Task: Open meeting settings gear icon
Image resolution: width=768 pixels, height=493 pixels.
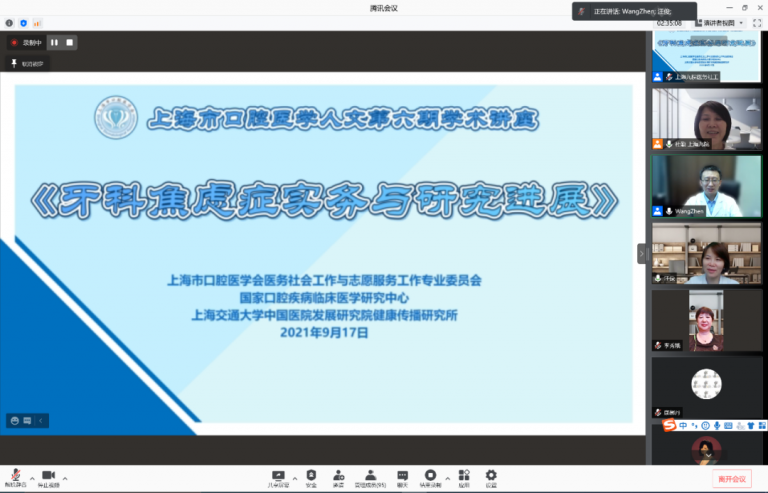Action: (x=491, y=476)
